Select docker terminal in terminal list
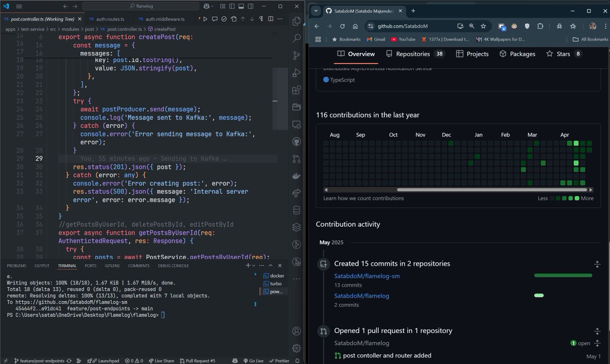The image size is (610, 364). [273, 276]
